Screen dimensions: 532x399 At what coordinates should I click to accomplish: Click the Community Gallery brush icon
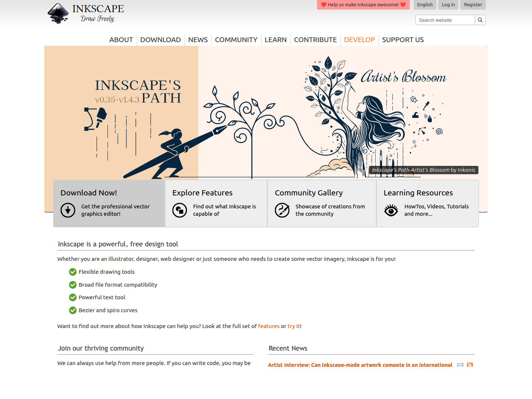click(282, 210)
